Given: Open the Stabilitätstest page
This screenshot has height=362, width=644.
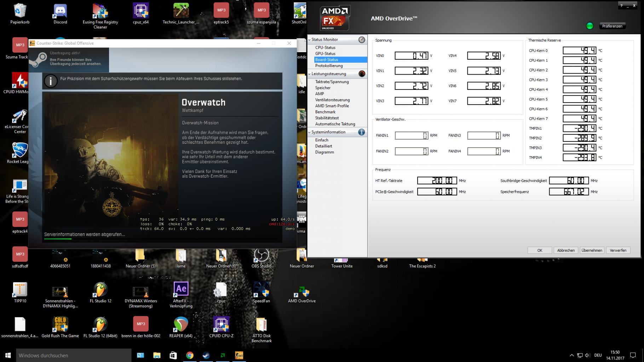Looking at the screenshot, I should tap(327, 118).
